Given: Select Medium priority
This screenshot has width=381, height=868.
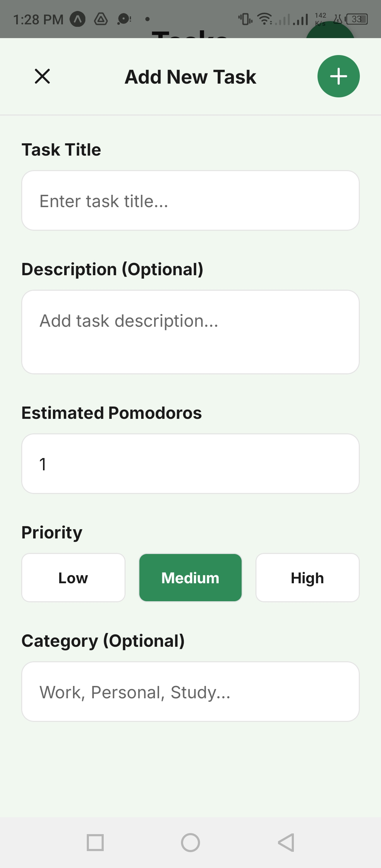Looking at the screenshot, I should (190, 578).
